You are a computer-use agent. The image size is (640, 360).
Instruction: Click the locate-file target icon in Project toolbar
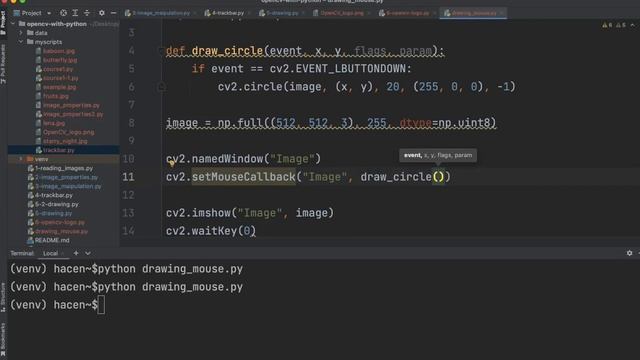point(63,13)
